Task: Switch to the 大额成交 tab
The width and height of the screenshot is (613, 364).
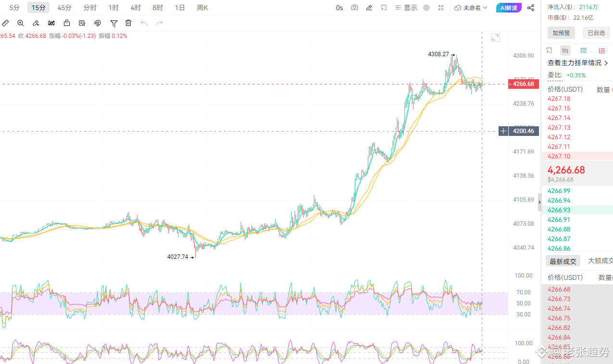Action: click(x=600, y=261)
